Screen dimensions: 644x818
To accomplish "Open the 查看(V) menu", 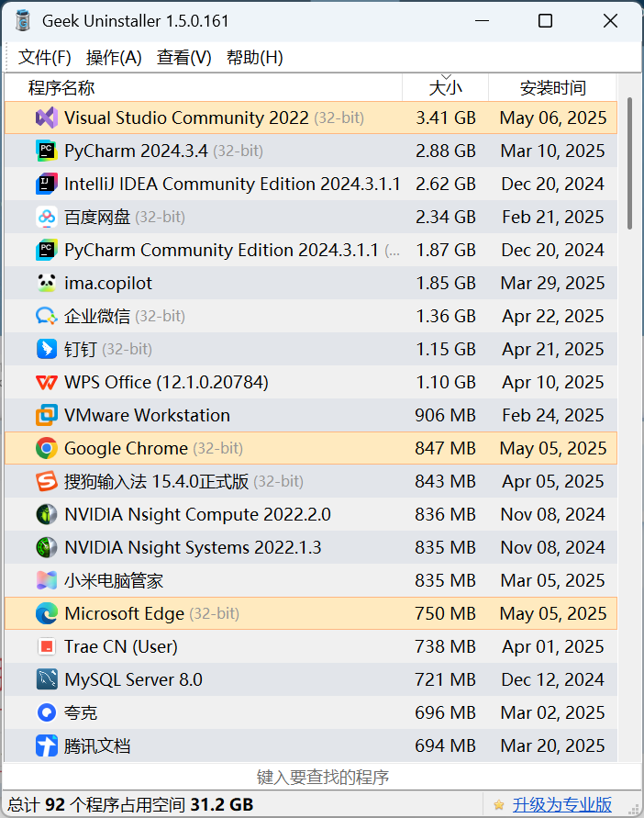I will pos(184,58).
